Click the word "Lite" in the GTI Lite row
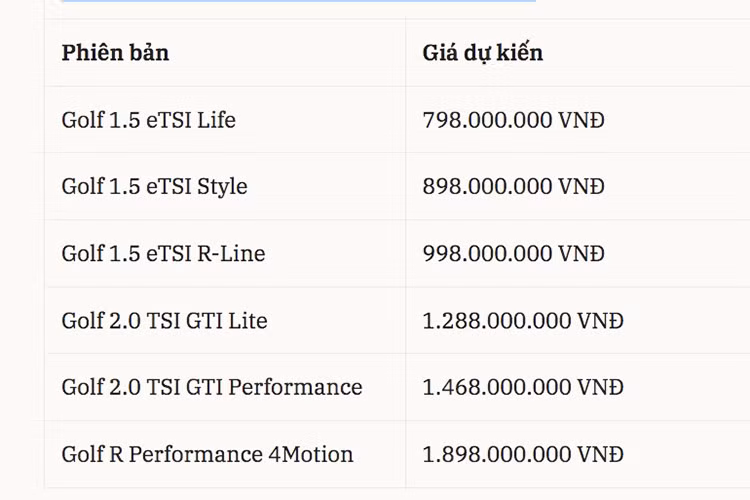 point(247,321)
